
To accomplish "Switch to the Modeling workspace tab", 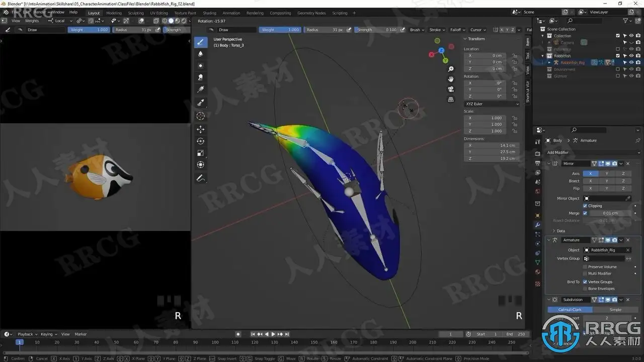I will [114, 13].
